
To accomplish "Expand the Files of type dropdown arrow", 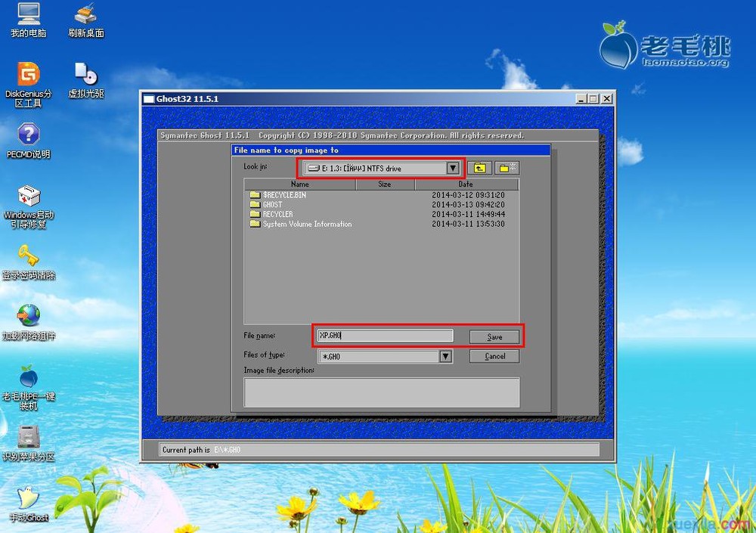I will click(445, 356).
